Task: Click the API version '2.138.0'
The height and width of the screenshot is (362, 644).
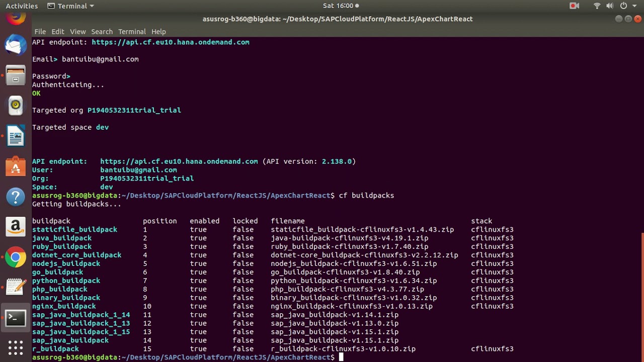Action: 337,161
